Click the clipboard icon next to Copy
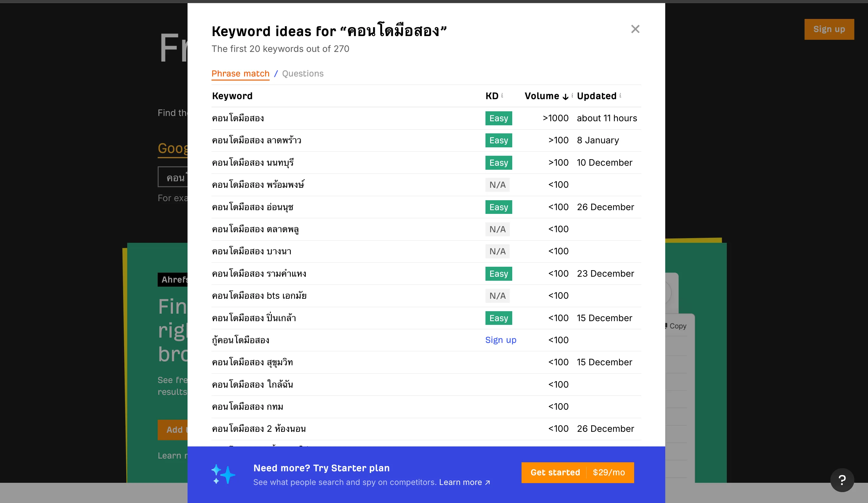868x503 pixels. pos(666,326)
